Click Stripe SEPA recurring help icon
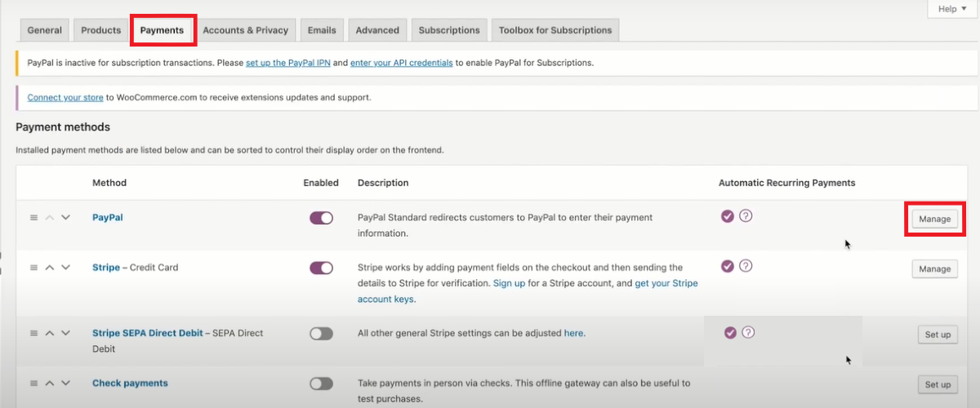980x408 pixels. [x=748, y=332]
